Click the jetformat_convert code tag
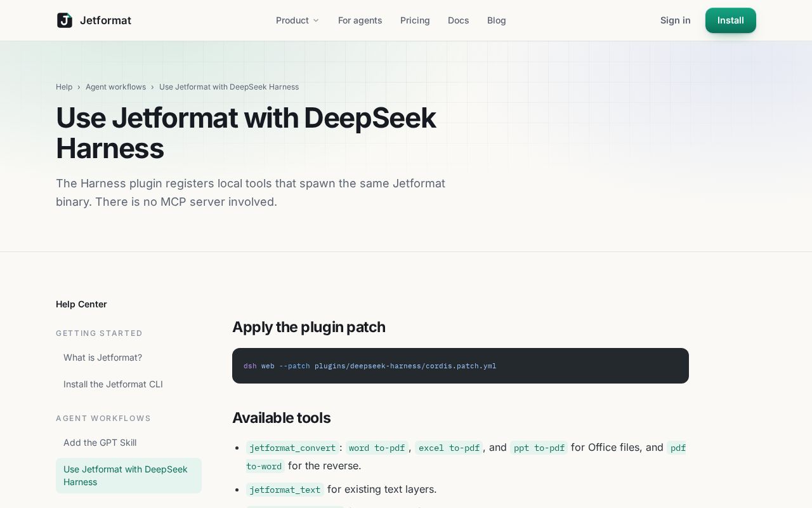The width and height of the screenshot is (812, 508). pos(292,448)
